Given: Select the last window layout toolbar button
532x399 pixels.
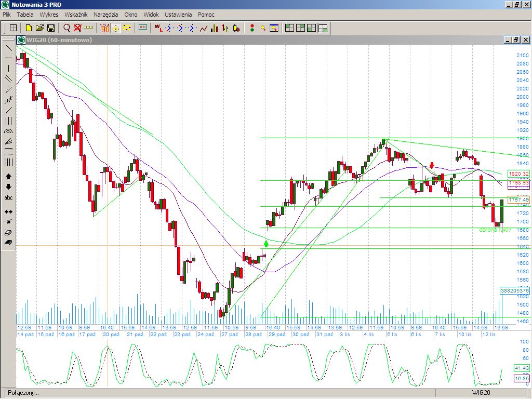Looking at the screenshot, I should pos(323,28).
